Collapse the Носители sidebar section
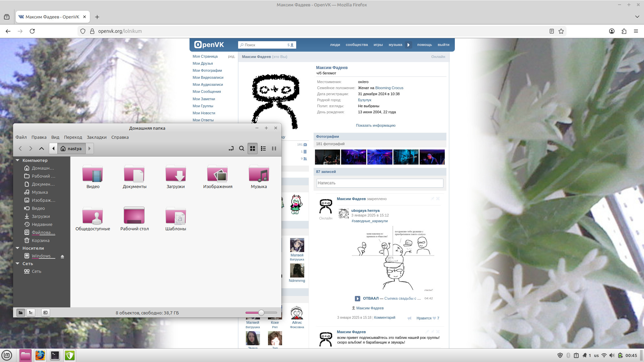Image resolution: width=644 pixels, height=362 pixels. pos(17,248)
